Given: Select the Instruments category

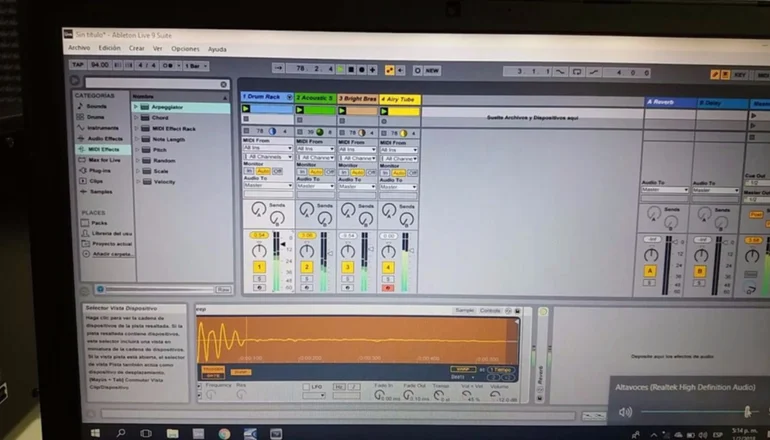Looking at the screenshot, I should tap(103, 128).
